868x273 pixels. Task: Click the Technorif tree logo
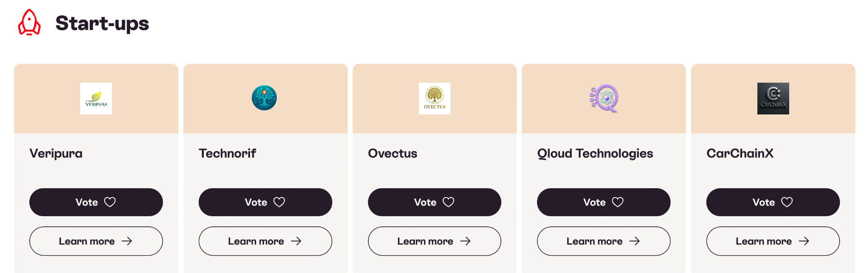pos(264,98)
